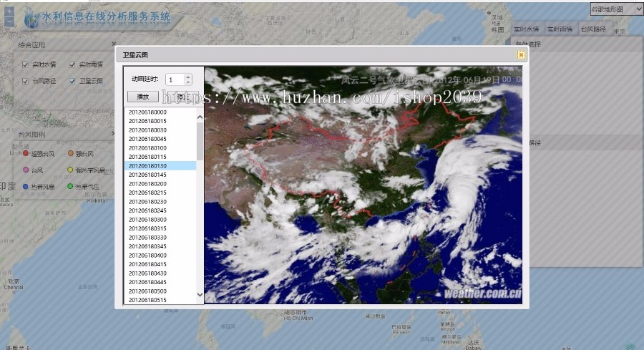Click the water system globe logo
Screen dimensions: 644x350
31,17
